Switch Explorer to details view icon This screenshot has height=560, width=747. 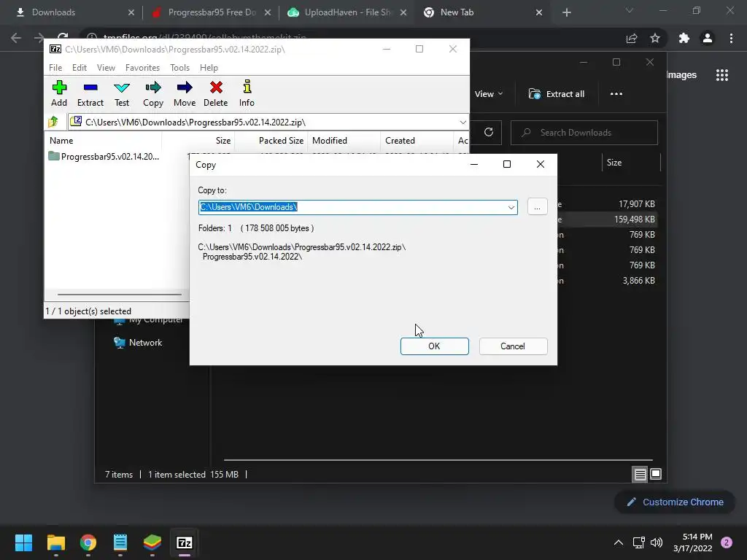tap(640, 474)
